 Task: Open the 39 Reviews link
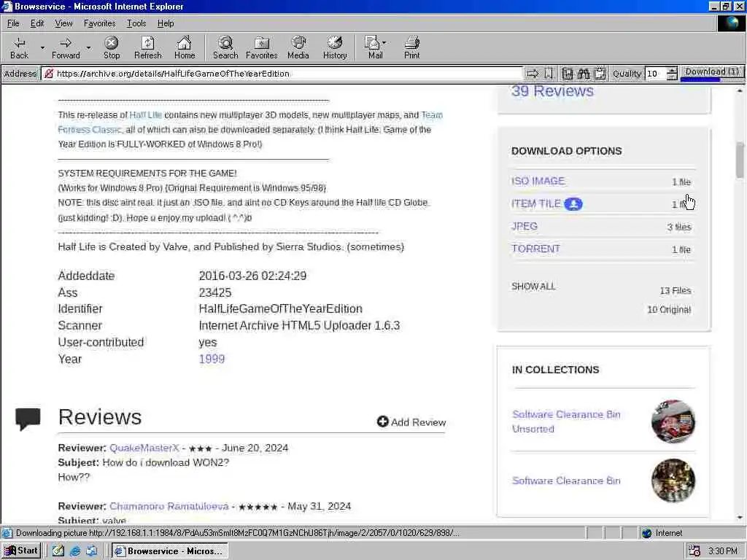[553, 91]
